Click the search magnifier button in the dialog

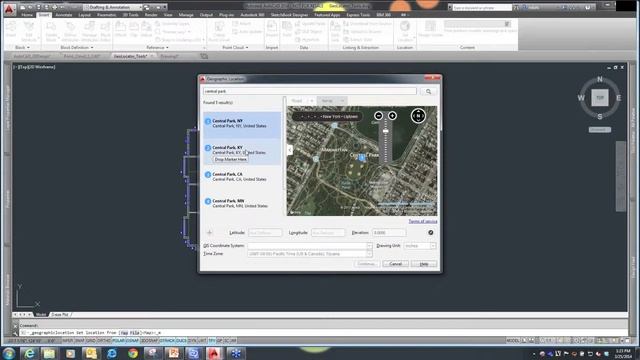[x=428, y=91]
